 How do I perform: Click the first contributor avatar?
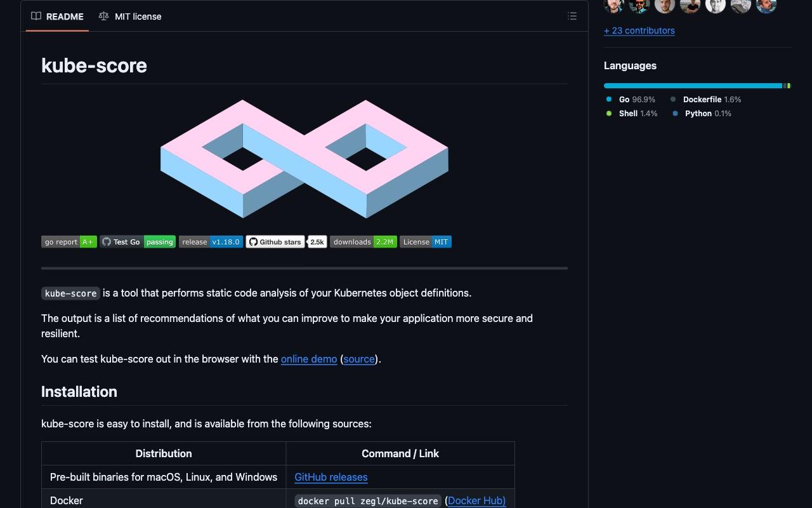[614, 6]
